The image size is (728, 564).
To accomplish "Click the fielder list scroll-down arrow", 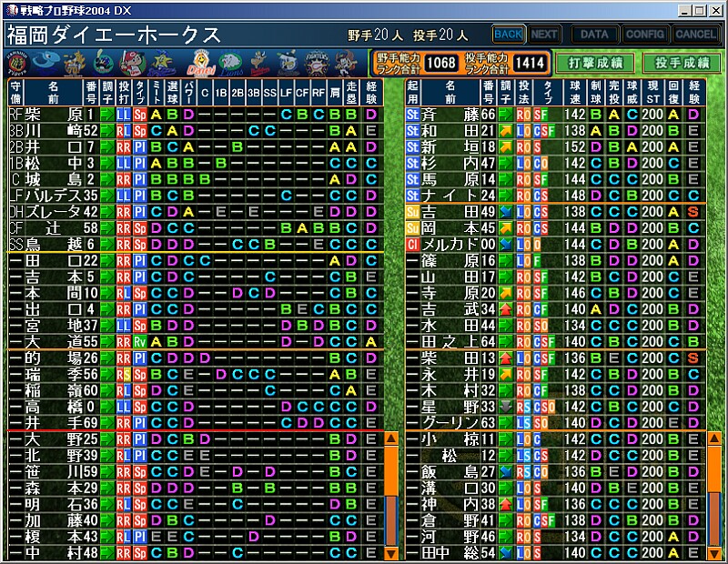I will (x=391, y=553).
